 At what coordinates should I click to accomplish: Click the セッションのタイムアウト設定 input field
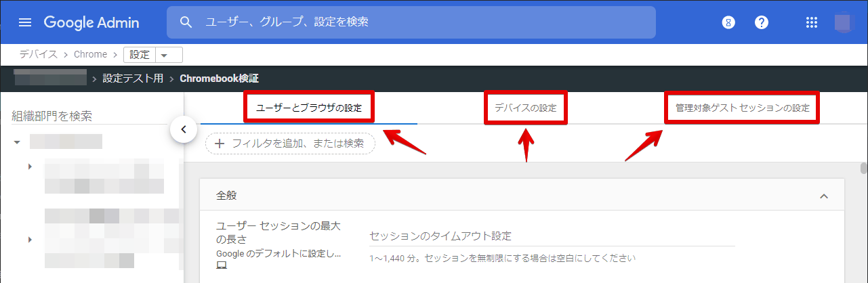point(552,236)
